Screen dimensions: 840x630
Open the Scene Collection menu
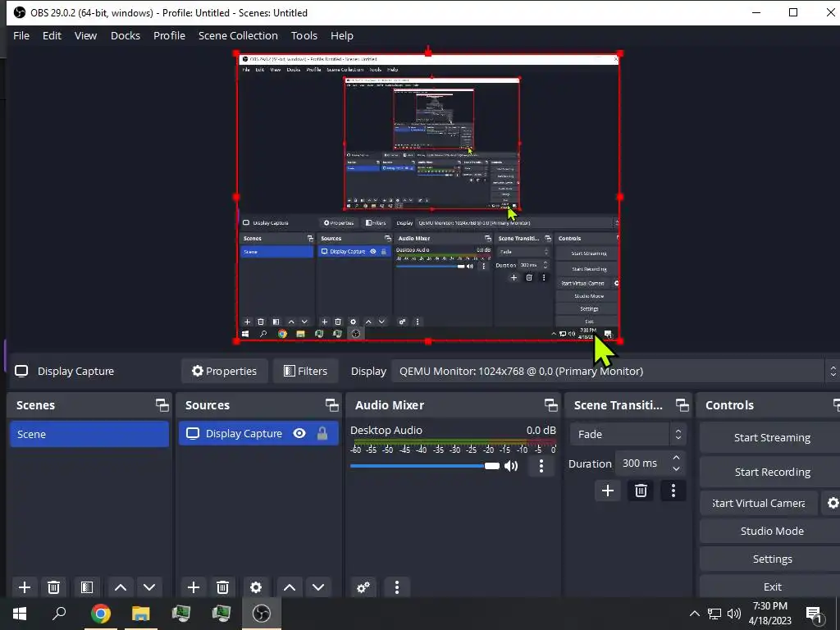coord(238,36)
